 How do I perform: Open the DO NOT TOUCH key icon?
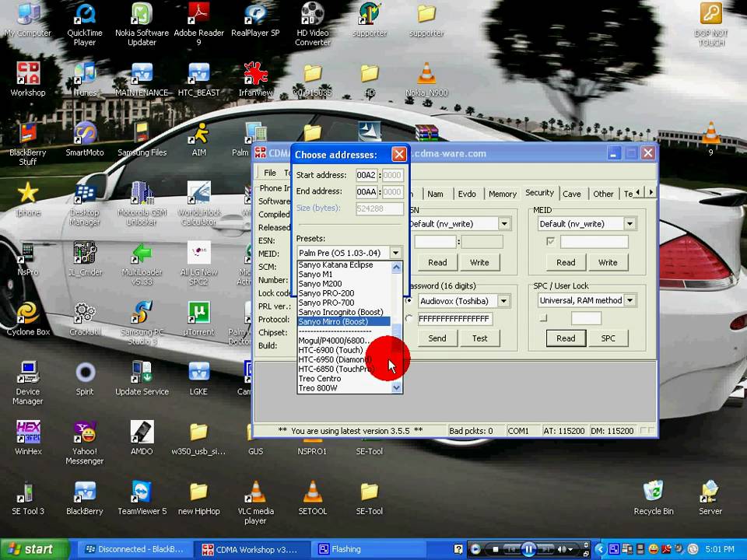(x=710, y=24)
